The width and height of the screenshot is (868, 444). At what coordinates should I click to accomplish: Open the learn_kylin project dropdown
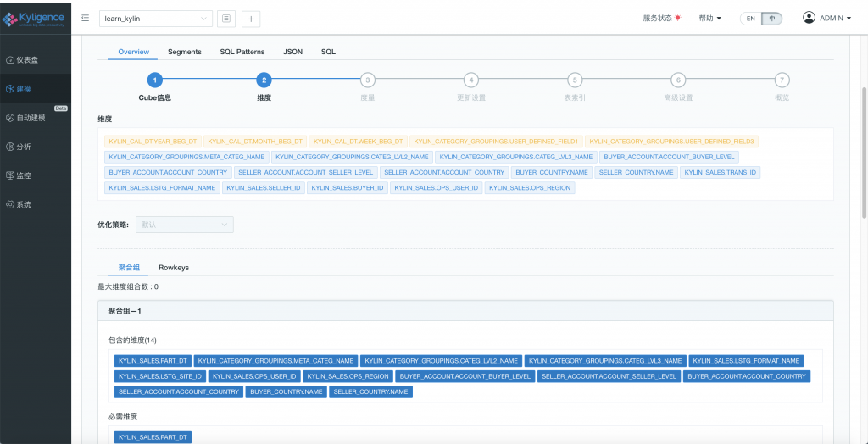coord(156,18)
